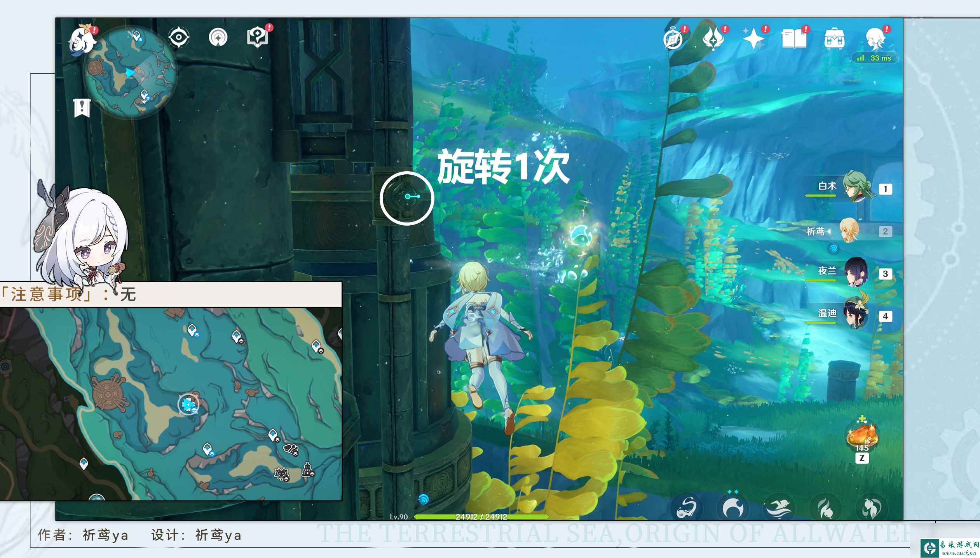
Task: Open the Inventory backpack icon
Action: coord(834,38)
